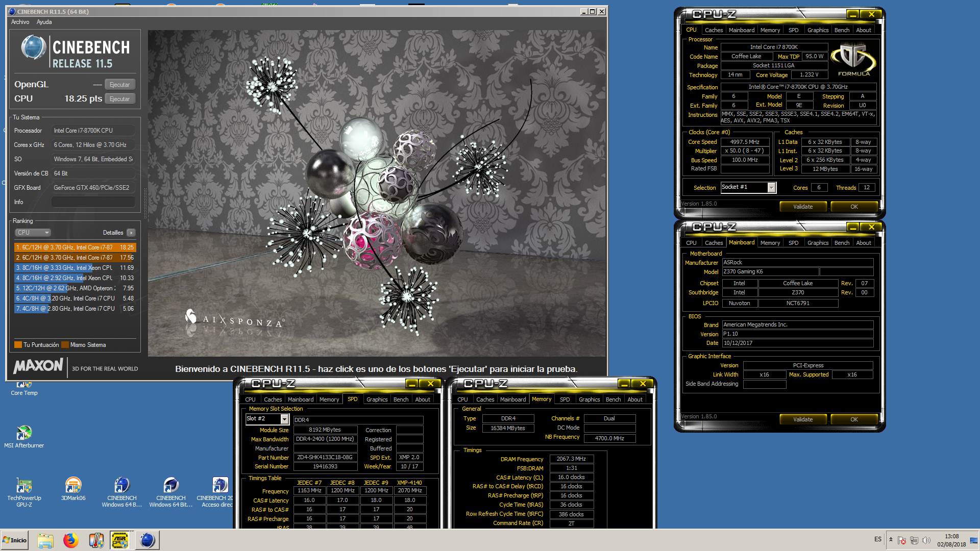The image size is (980, 551).
Task: Select ranking row 5 AMD Opteron
Action: pyautogui.click(x=75, y=288)
